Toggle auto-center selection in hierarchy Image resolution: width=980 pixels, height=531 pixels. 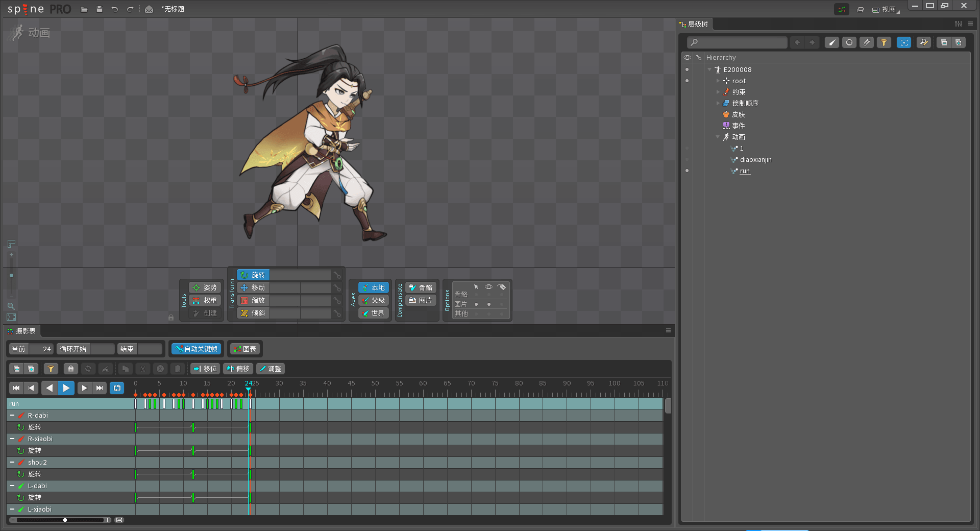904,42
